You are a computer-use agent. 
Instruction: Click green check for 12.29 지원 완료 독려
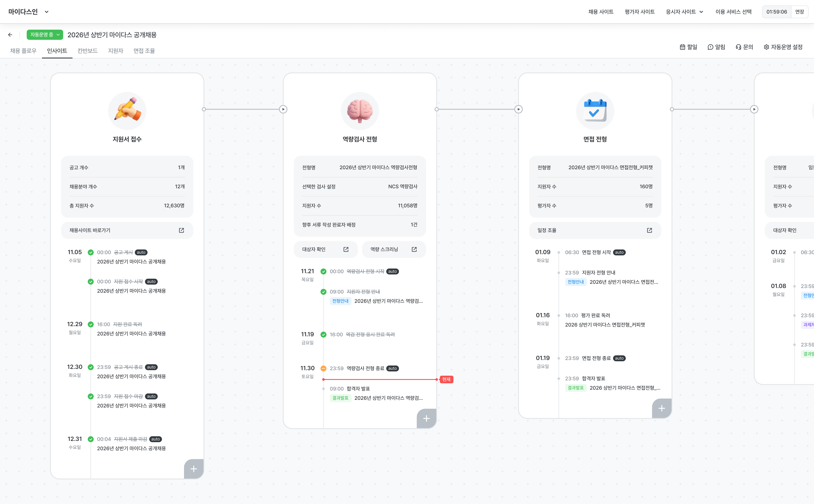pyautogui.click(x=90, y=324)
